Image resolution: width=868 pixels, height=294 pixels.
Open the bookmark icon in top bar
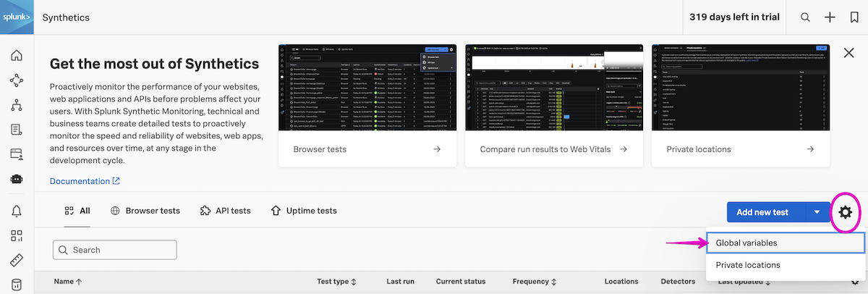[x=854, y=17]
